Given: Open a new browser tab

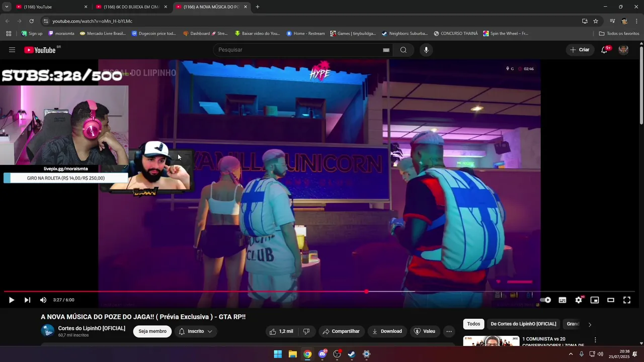Looking at the screenshot, I should pos(258,7).
